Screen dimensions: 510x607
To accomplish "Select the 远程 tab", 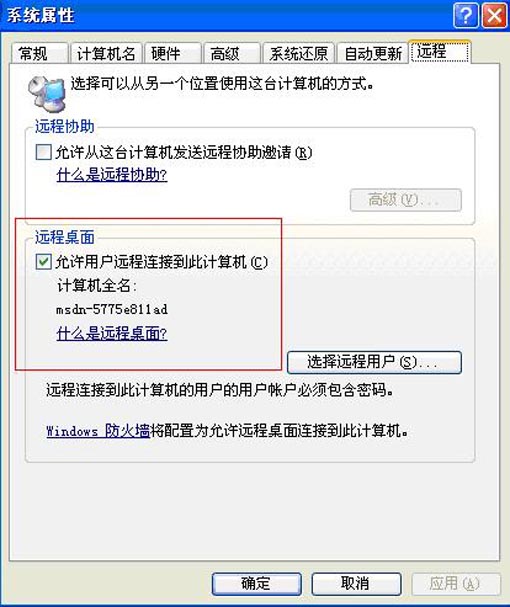I will [x=440, y=51].
